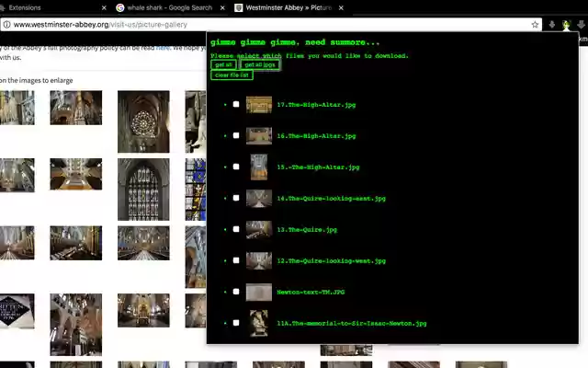Check the box for 15.-The-High-Altar.jpg
This screenshot has width=588, height=368.
[x=236, y=167]
